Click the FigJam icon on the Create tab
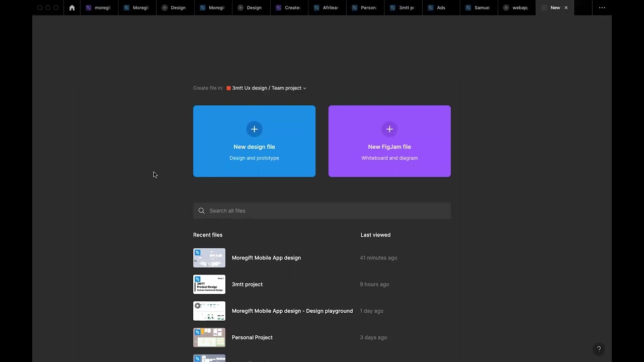The image size is (644, 362). pyautogui.click(x=278, y=8)
